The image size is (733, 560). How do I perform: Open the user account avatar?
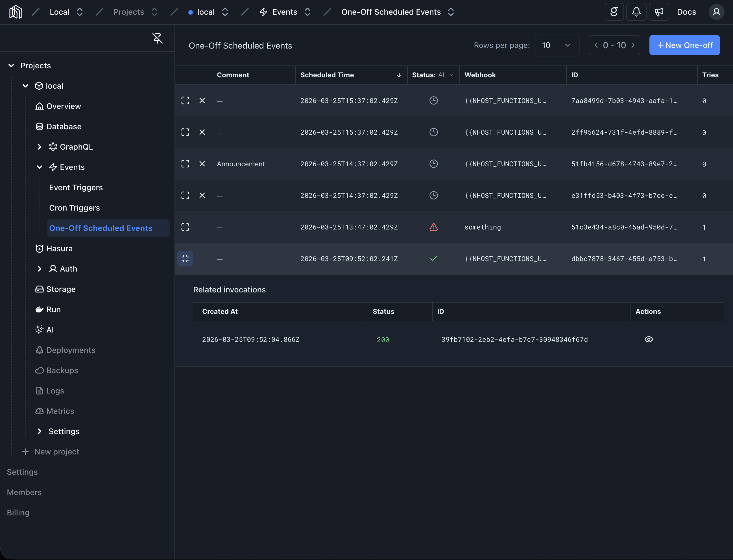[x=716, y=12]
